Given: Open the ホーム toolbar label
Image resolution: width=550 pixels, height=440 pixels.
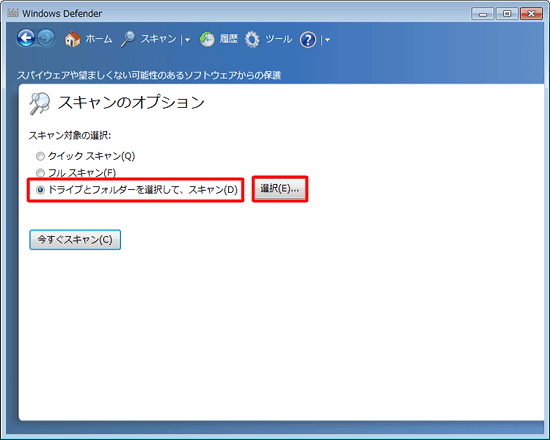Looking at the screenshot, I should tap(99, 39).
